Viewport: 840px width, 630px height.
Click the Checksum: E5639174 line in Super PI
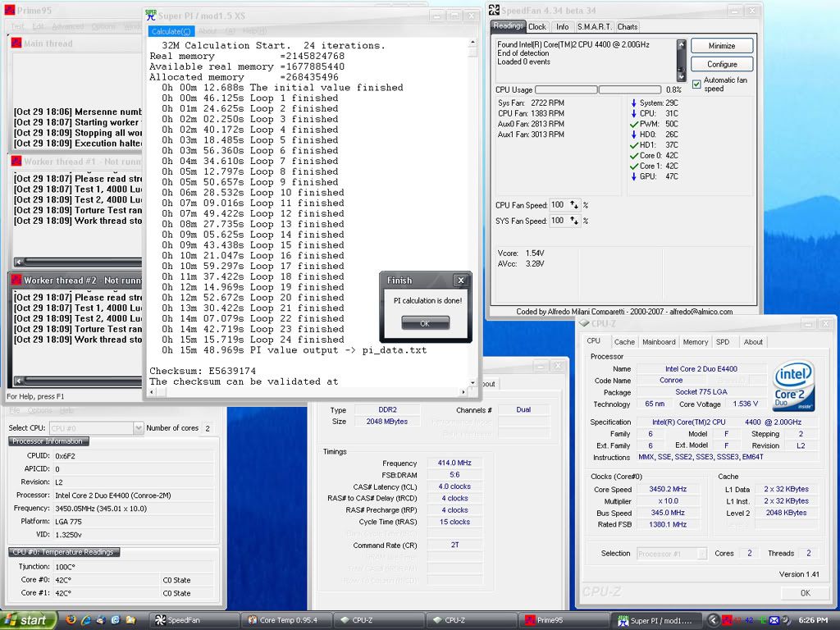pyautogui.click(x=203, y=371)
